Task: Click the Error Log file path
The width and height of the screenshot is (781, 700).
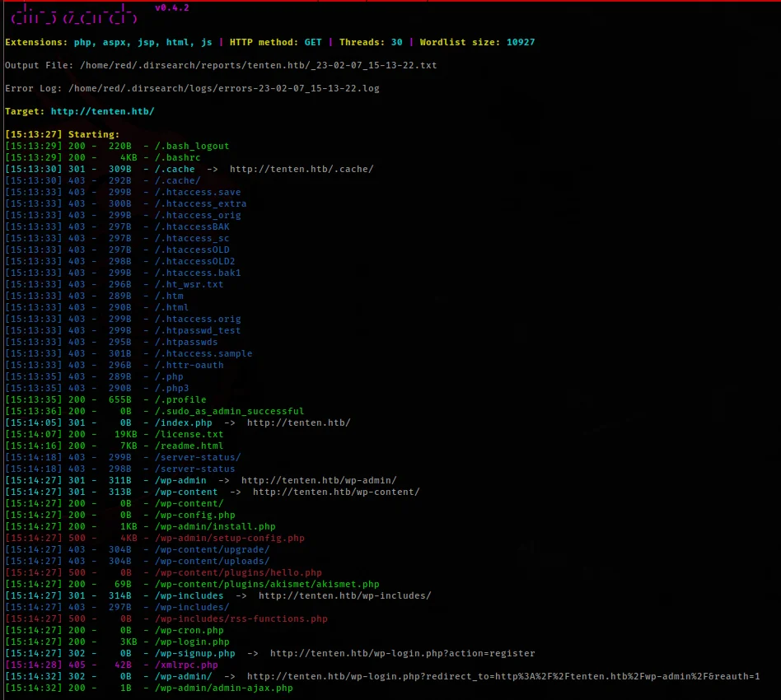Action: [223, 88]
